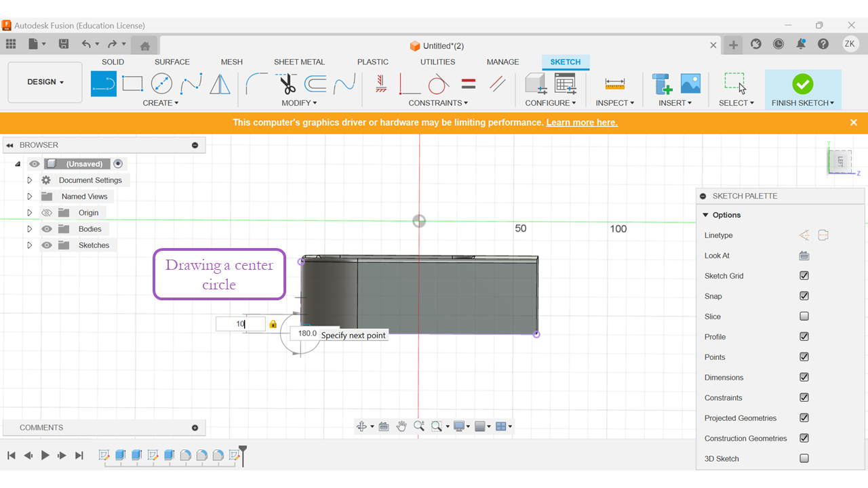Open the data panel grid icon
868x488 pixels.
11,44
